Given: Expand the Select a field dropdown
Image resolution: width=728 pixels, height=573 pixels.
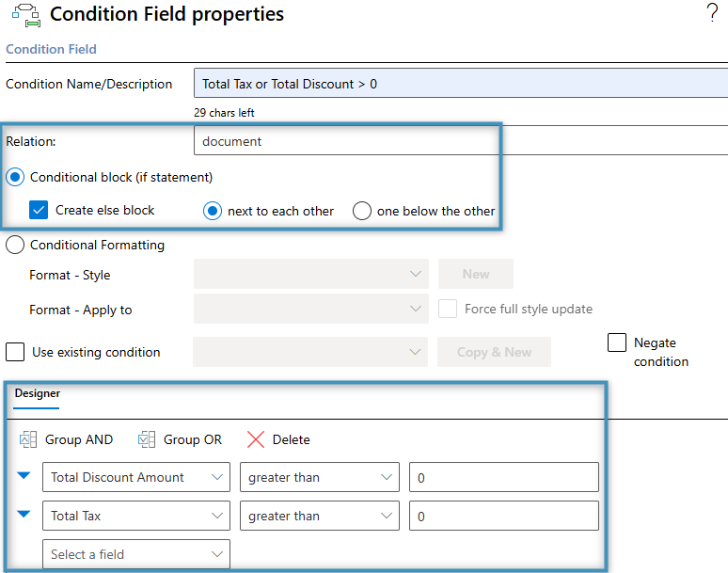Looking at the screenshot, I should click(x=136, y=554).
